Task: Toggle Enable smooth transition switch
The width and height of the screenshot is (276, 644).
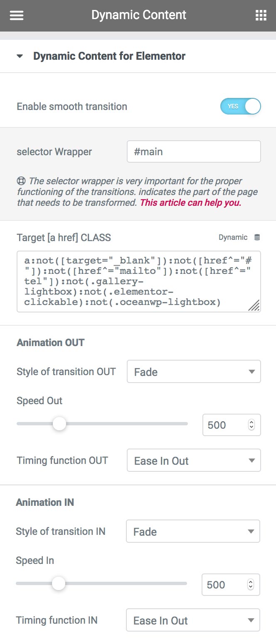Action: pyautogui.click(x=240, y=106)
